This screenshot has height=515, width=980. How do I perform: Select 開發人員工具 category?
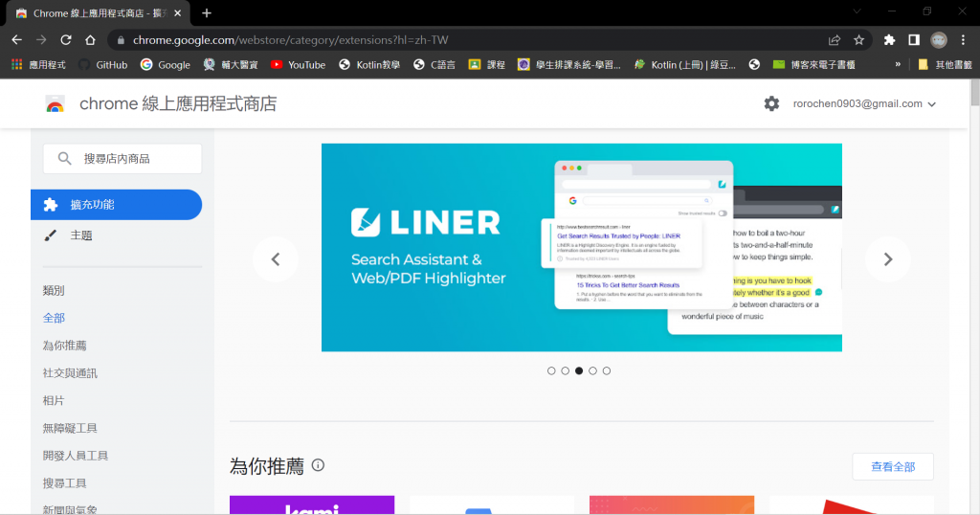[x=75, y=456]
